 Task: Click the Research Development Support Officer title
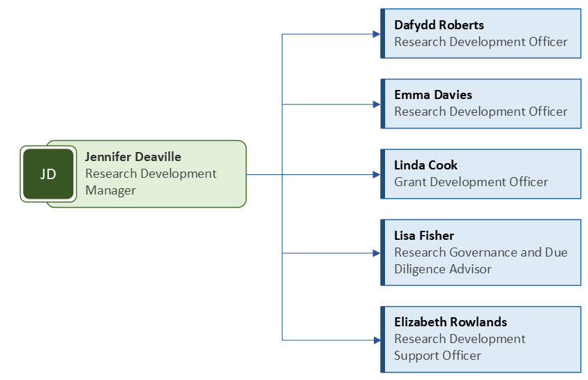pos(460,347)
